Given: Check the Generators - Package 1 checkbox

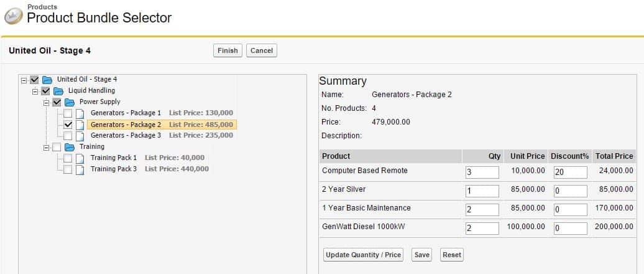Looking at the screenshot, I should 68,113.
